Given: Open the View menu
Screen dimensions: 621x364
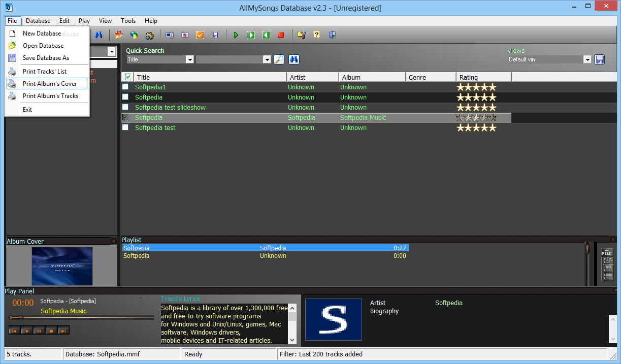Looking at the screenshot, I should coord(106,21).
